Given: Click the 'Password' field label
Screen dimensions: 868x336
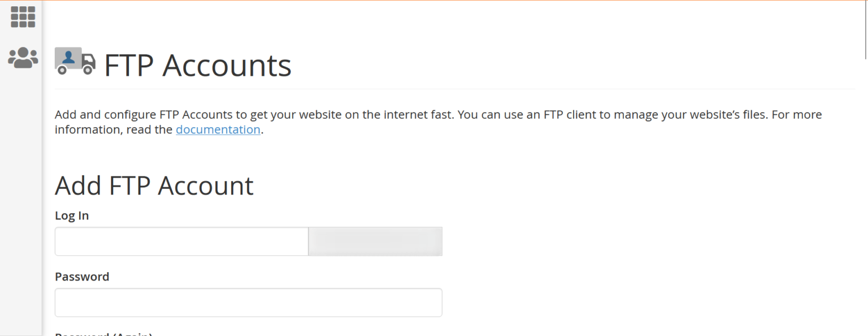Looking at the screenshot, I should coord(81,277).
